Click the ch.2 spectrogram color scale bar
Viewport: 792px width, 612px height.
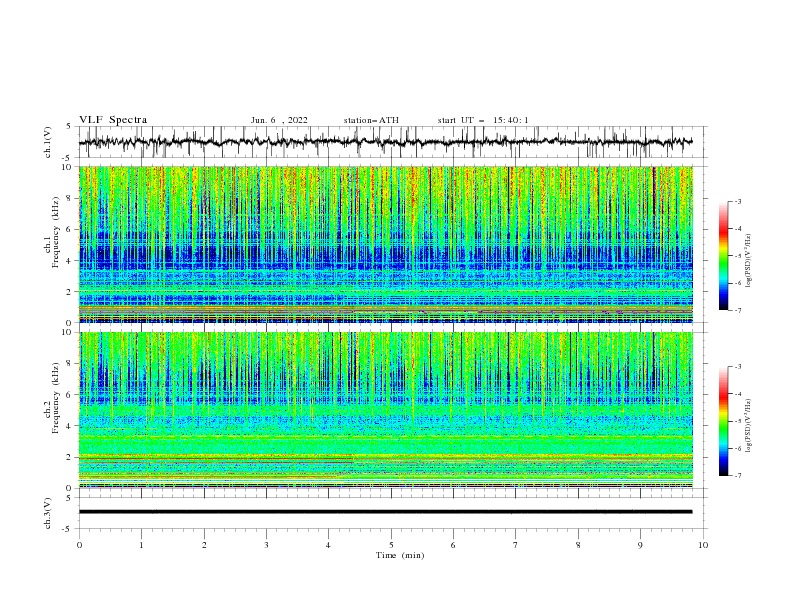click(x=723, y=421)
